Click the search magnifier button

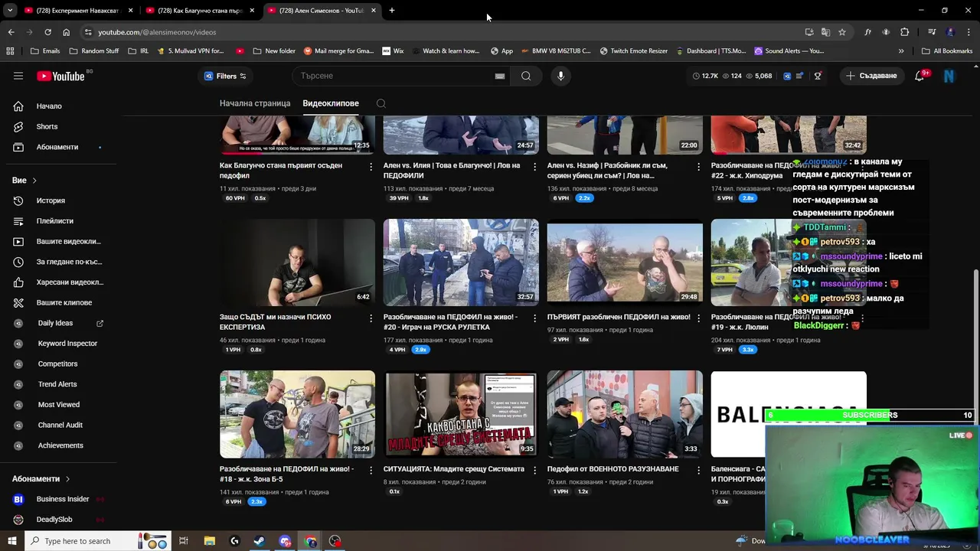526,76
